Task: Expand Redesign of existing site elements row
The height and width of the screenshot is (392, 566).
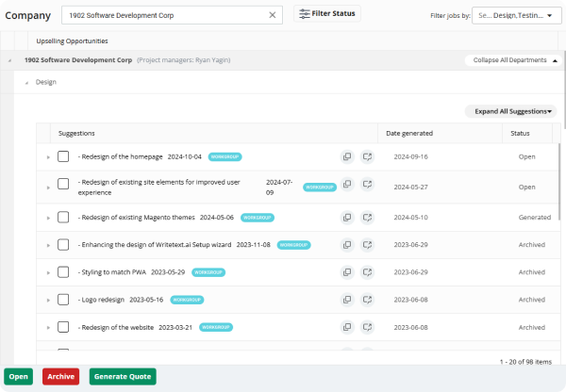Action: click(x=48, y=188)
